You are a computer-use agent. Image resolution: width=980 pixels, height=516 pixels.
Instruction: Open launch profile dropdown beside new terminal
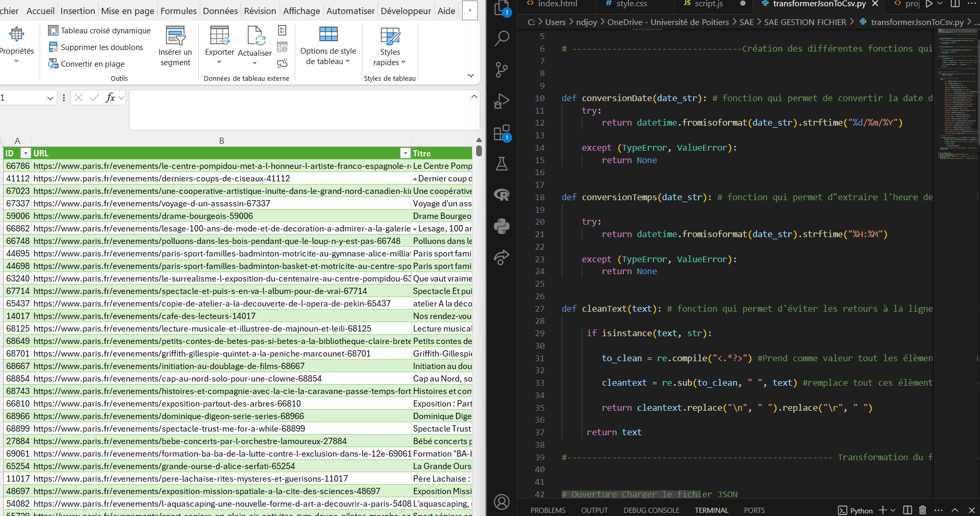(x=893, y=510)
